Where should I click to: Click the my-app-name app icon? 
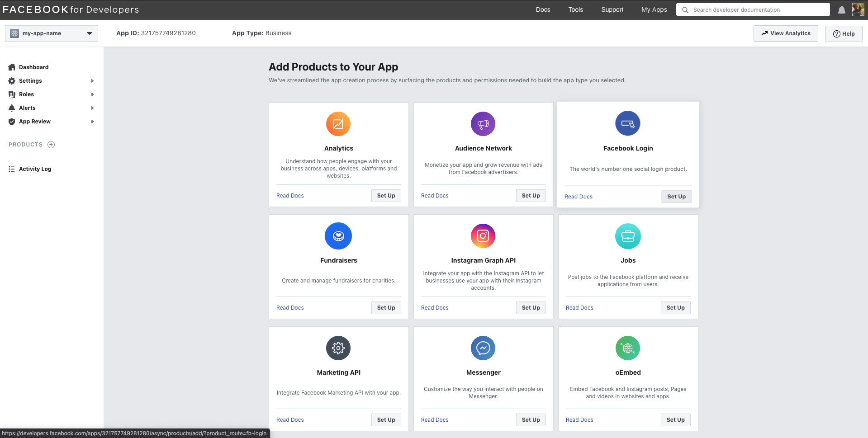click(x=14, y=33)
